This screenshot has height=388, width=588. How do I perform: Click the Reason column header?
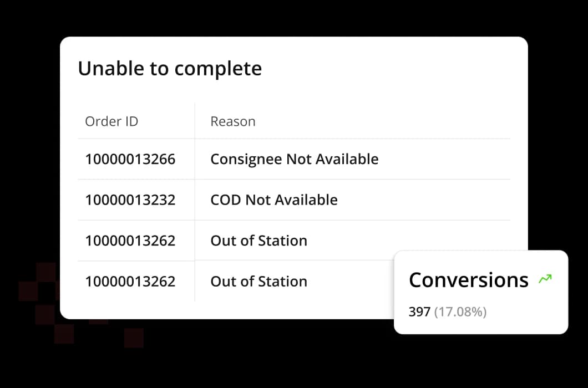pos(233,121)
